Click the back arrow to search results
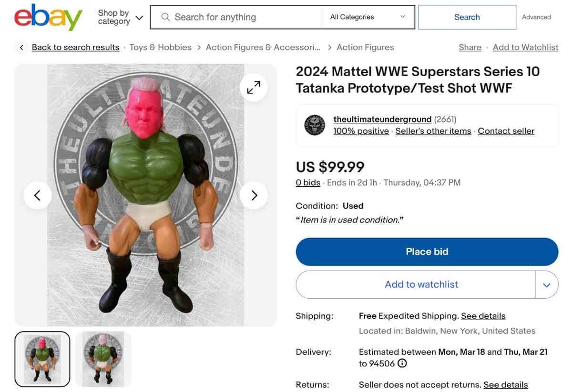The height and width of the screenshot is (392, 572). coord(21,47)
